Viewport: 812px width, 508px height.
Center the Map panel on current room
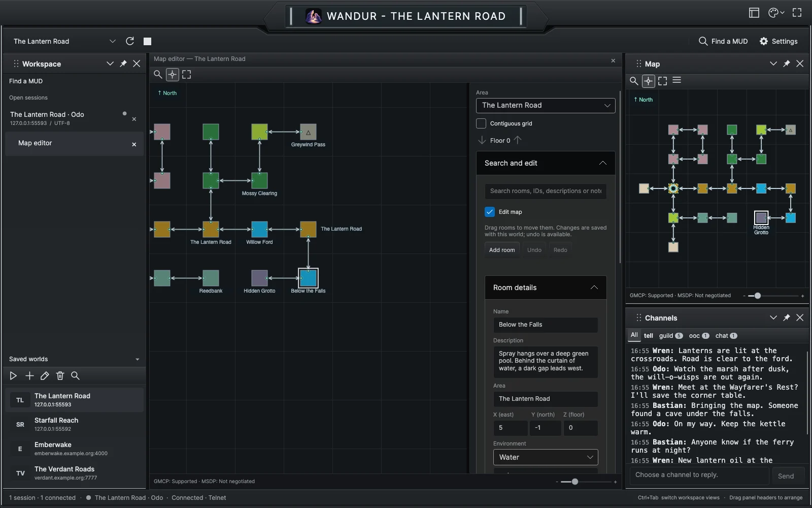(649, 81)
